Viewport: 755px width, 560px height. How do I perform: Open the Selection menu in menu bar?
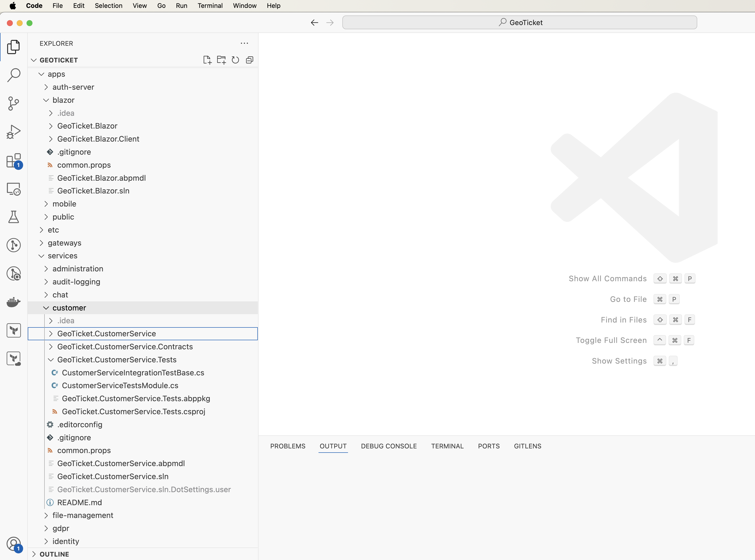point(108,6)
